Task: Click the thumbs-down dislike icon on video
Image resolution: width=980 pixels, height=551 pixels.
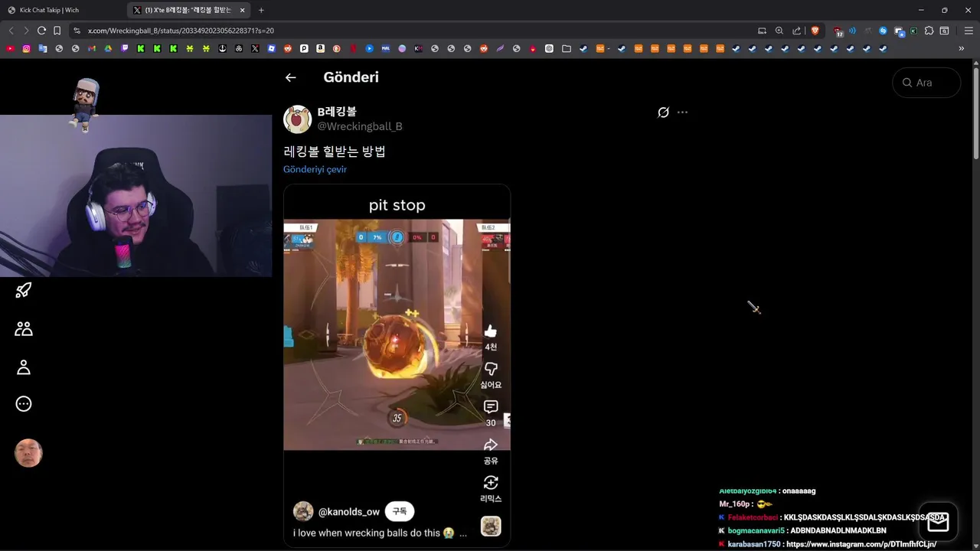Action: [x=491, y=369]
